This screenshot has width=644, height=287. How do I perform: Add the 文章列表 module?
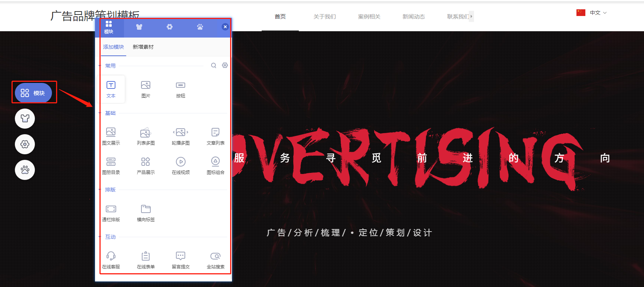(216, 136)
